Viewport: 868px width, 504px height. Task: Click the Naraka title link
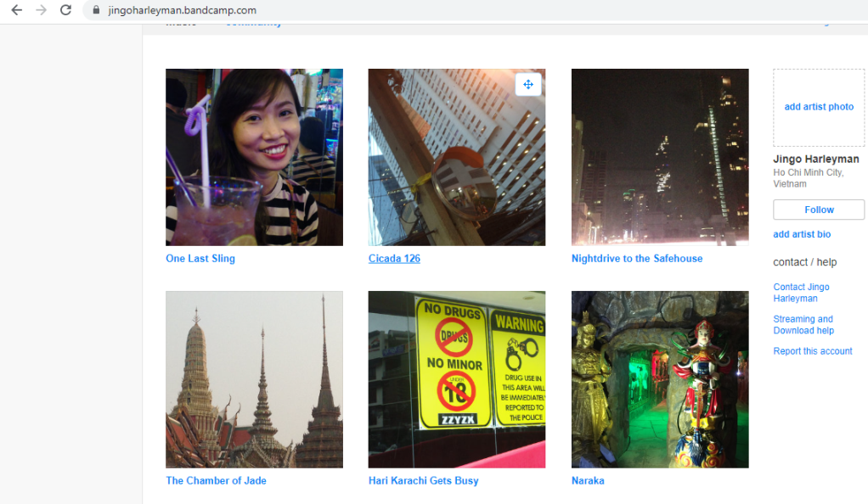pyautogui.click(x=588, y=481)
